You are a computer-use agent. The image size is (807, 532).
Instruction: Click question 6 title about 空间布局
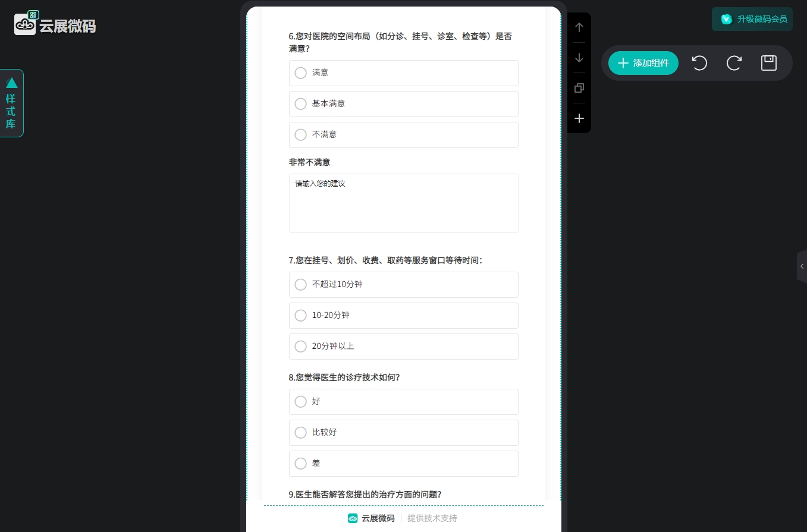400,42
